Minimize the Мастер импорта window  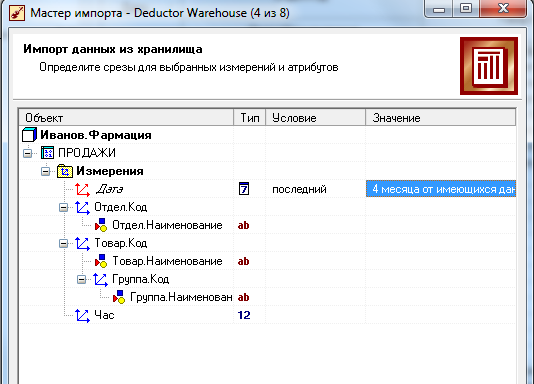coord(439,8)
